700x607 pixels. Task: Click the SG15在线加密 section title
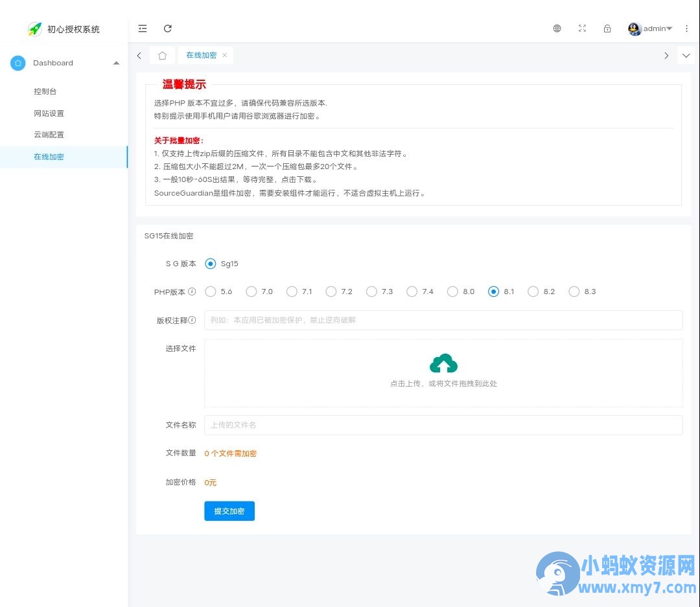tap(169, 236)
